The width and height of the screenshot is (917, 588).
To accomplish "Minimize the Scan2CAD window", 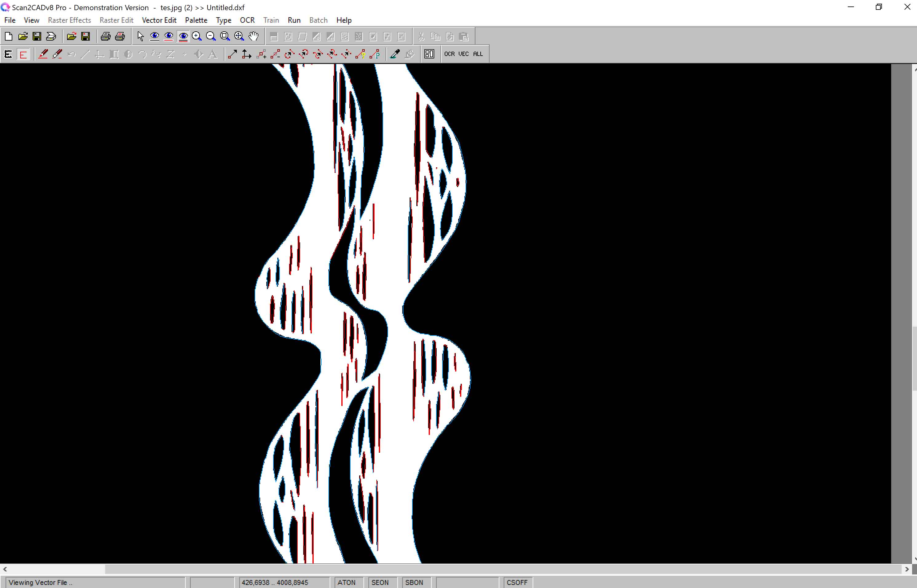I will [851, 7].
